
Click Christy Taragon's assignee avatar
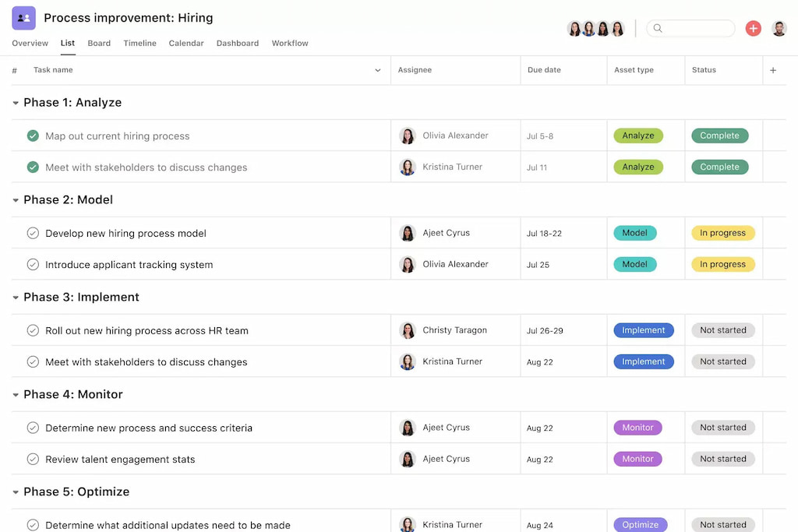(408, 330)
